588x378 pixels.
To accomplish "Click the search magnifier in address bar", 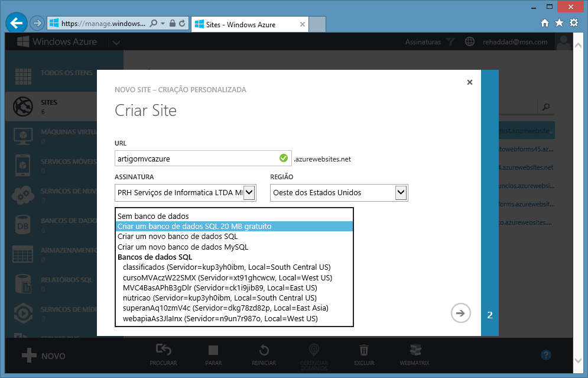I will pos(154,23).
